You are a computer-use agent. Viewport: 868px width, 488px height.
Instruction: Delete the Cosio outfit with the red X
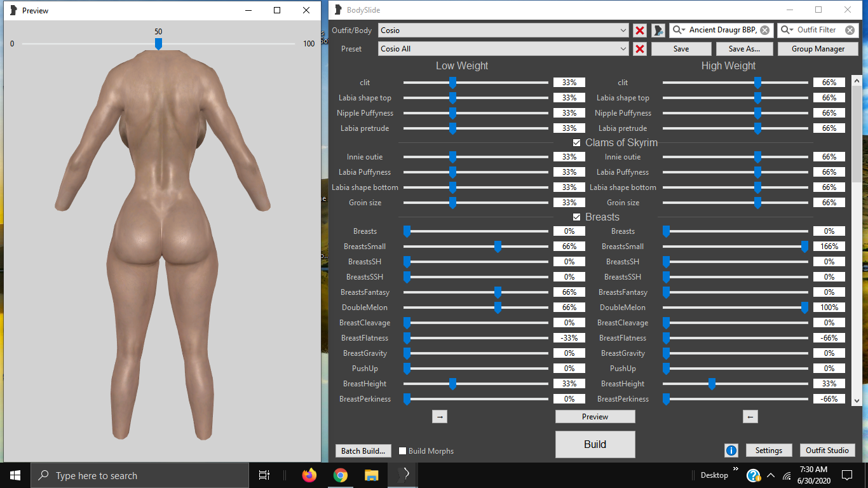[x=640, y=30]
